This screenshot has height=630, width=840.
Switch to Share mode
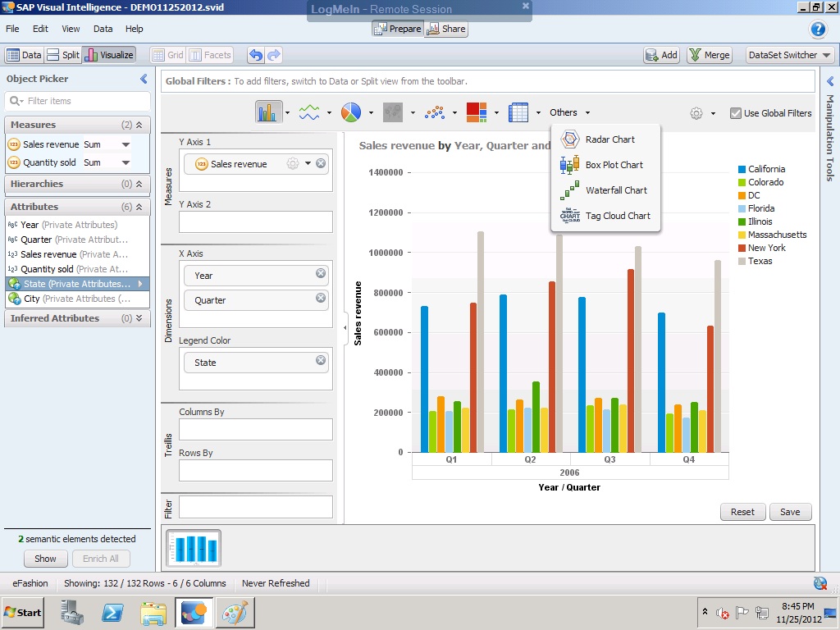(x=446, y=29)
